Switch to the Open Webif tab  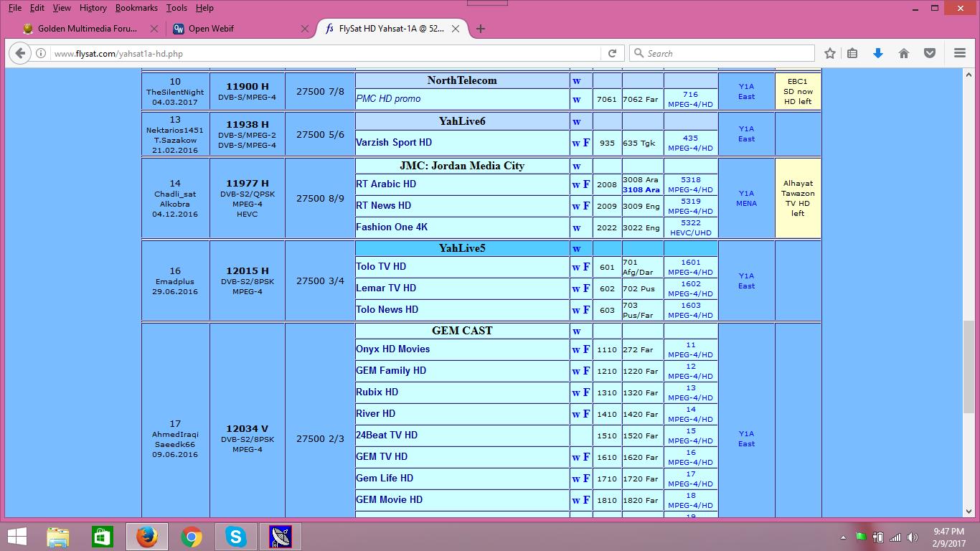(211, 29)
